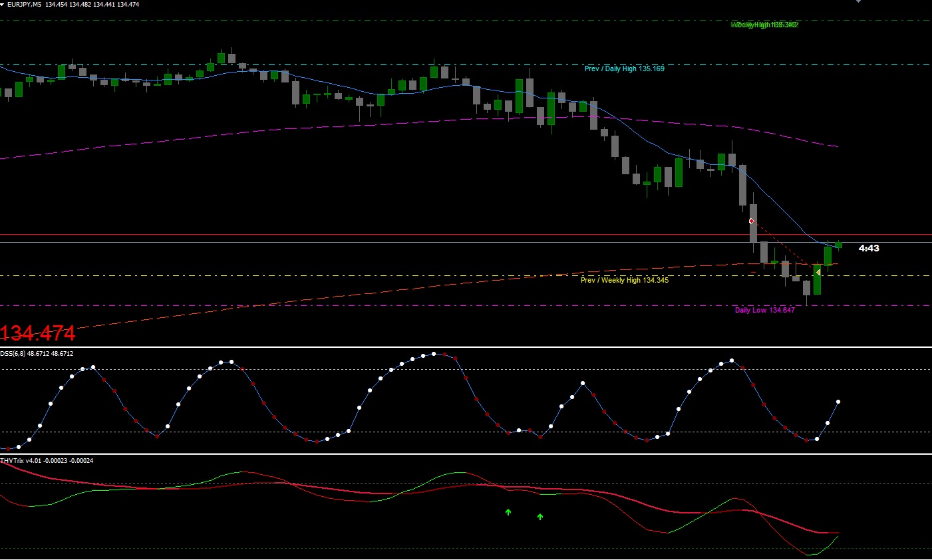Click the red trade entry arrow marker

[752, 221]
